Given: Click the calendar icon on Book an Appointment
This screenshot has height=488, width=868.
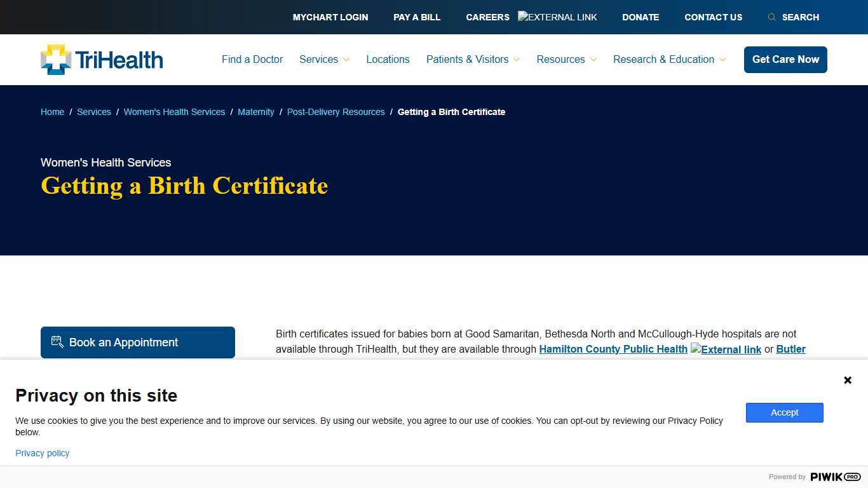Looking at the screenshot, I should tap(57, 342).
